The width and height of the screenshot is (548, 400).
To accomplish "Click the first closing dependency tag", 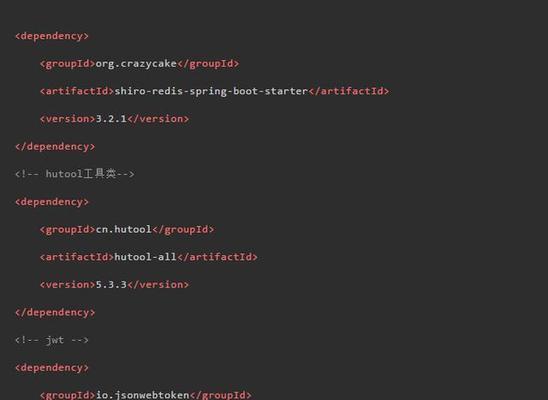I will [55, 147].
